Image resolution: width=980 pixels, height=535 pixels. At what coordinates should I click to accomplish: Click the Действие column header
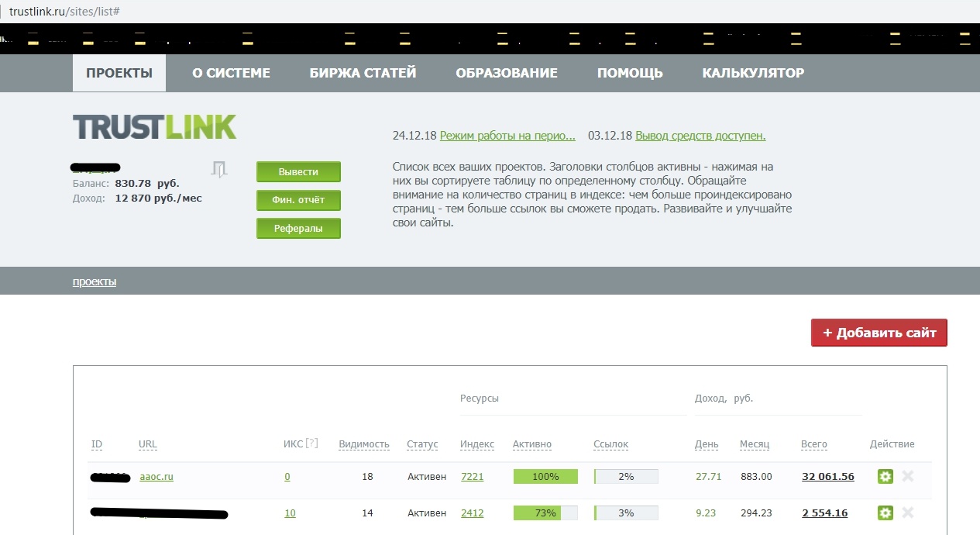892,444
